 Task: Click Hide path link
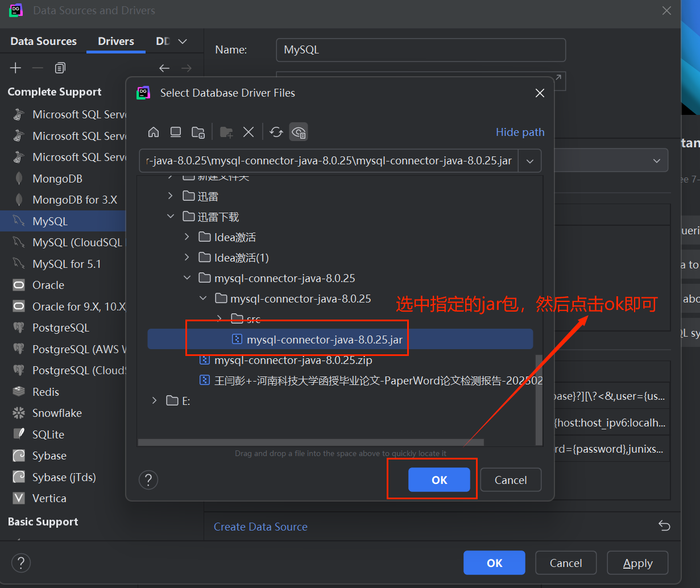[520, 132]
